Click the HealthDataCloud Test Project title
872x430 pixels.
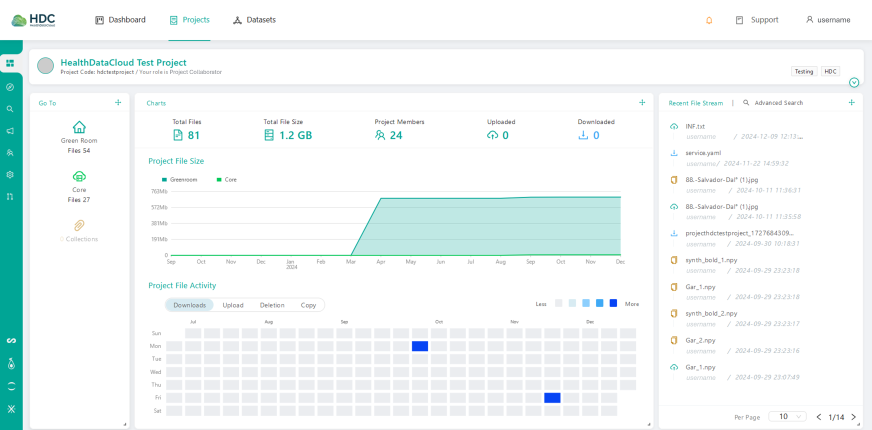pos(123,62)
